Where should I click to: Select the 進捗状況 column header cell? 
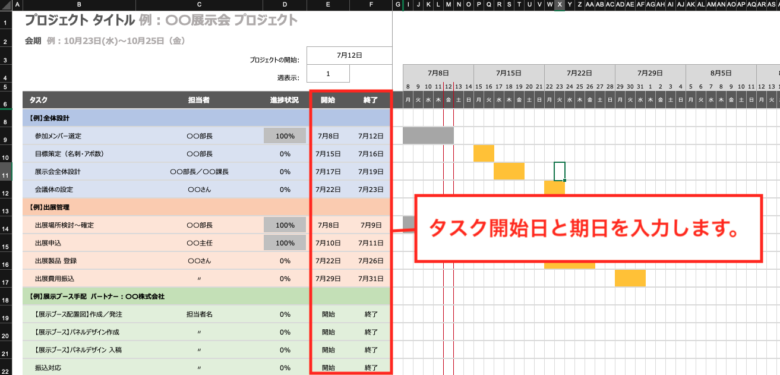coord(285,100)
